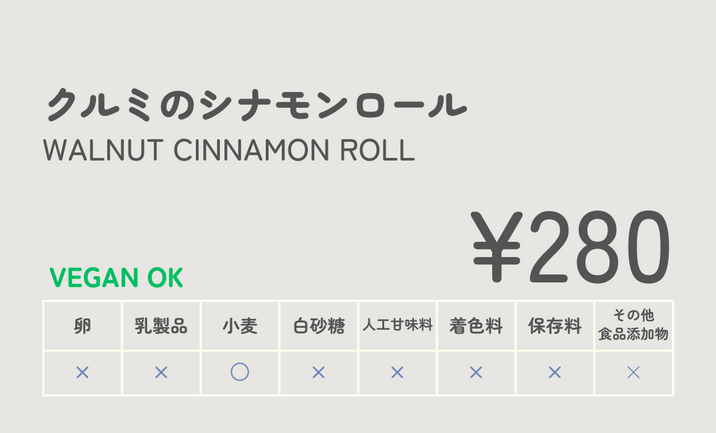Viewport: 716px width, 433px height.
Task: Click the X mark under その他食品添加物
Action: 633,373
